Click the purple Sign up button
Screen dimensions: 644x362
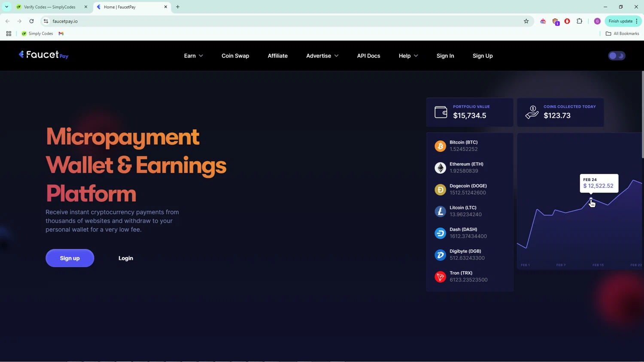tap(70, 258)
